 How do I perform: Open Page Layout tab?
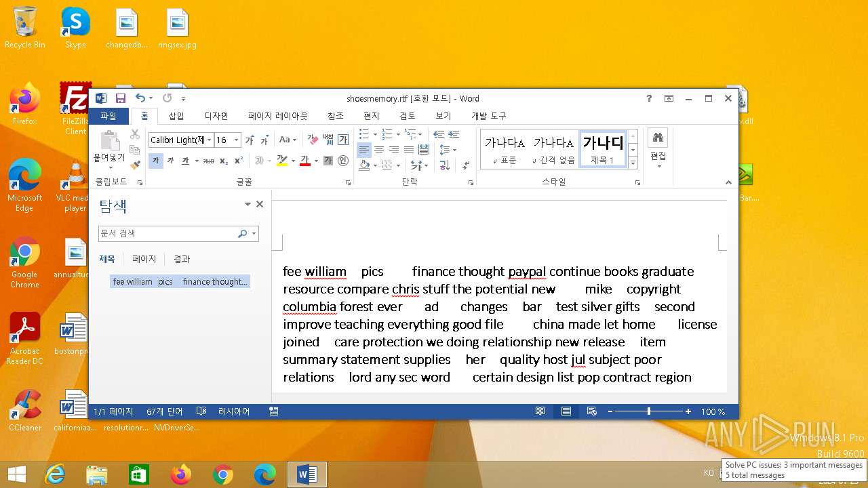(x=278, y=116)
